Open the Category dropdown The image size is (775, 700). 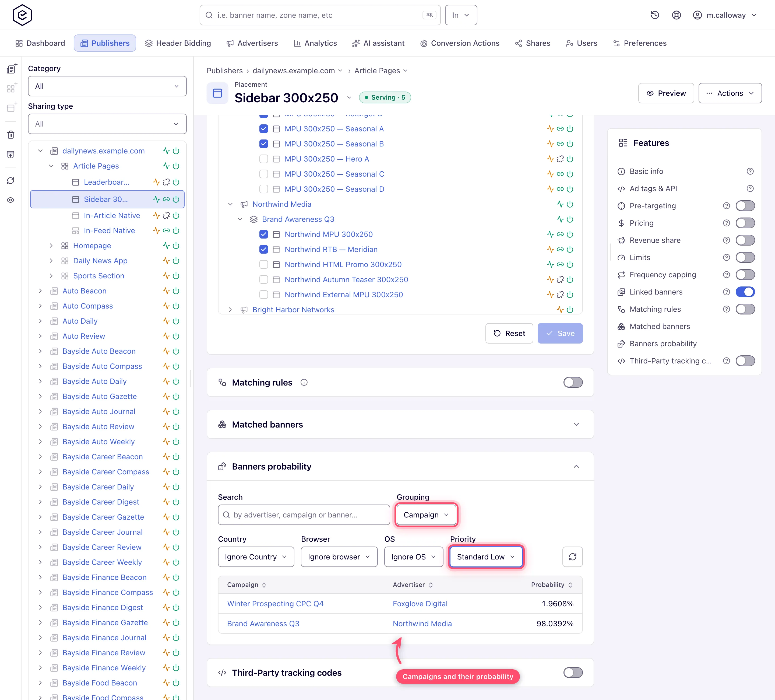tap(107, 86)
